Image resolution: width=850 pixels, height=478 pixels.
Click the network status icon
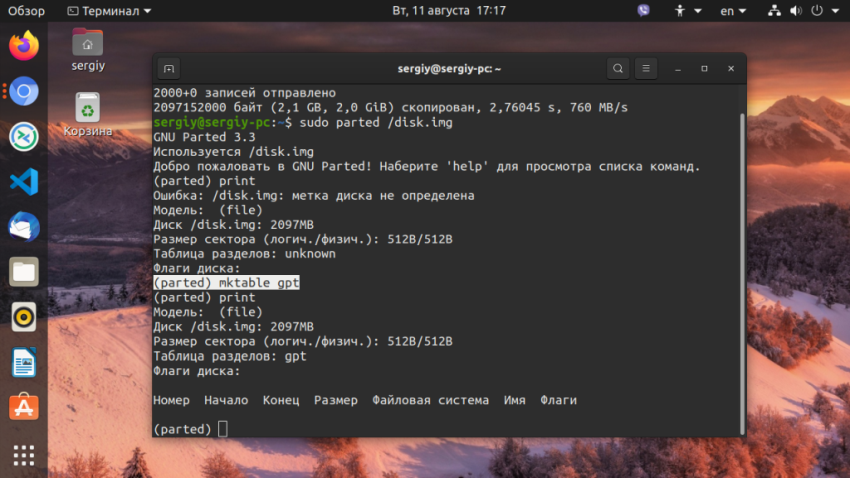774,10
